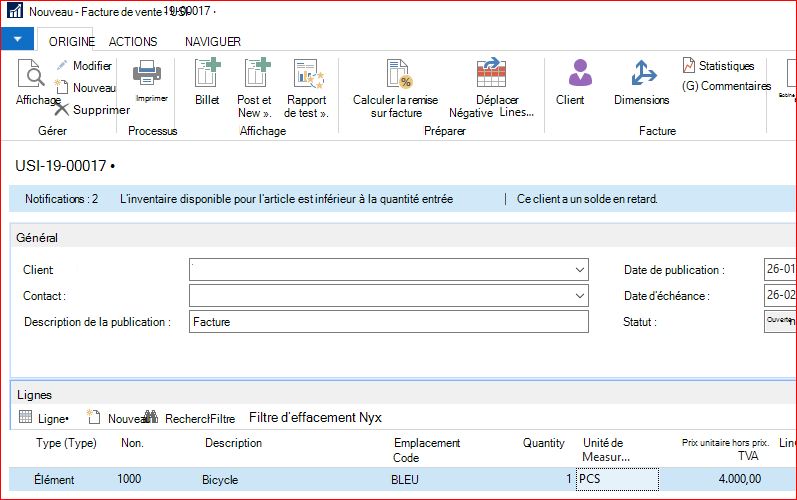Click the 4.000,00 unit price cell

[740, 479]
